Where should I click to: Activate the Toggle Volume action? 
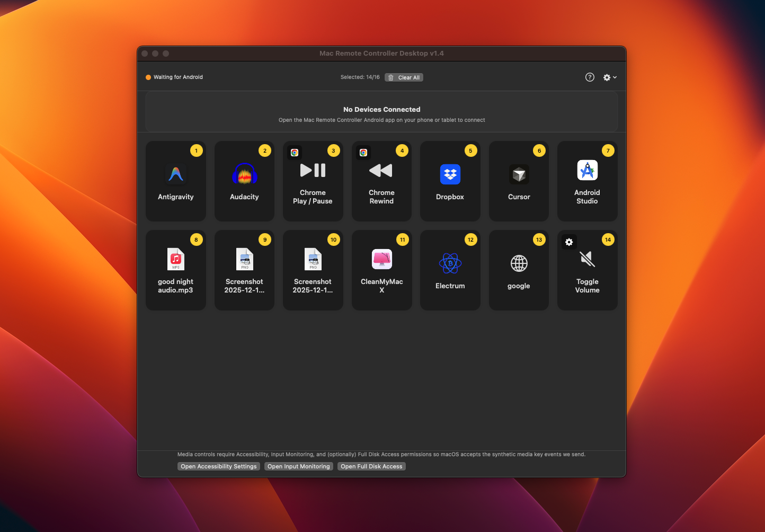click(x=587, y=270)
